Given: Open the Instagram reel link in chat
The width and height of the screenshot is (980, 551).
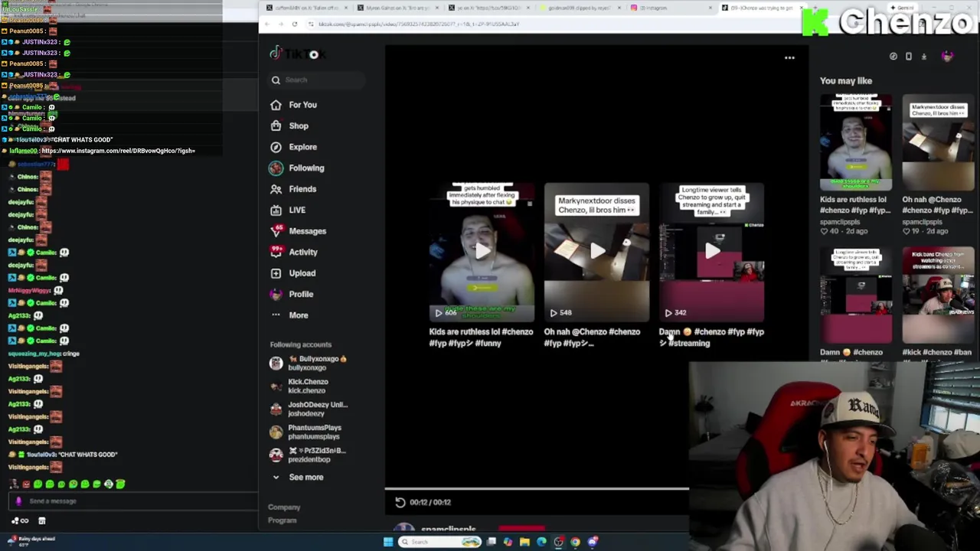Looking at the screenshot, I should tap(119, 151).
